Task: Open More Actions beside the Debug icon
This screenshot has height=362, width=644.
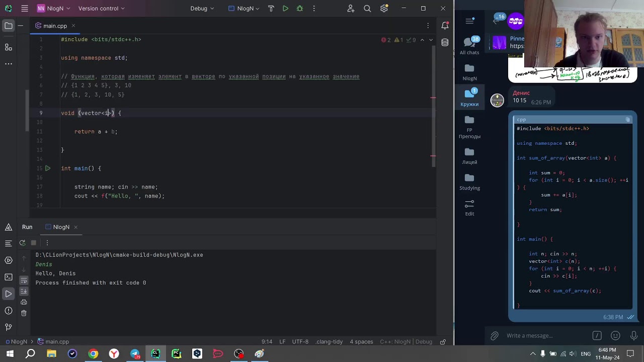Action: pos(314,9)
